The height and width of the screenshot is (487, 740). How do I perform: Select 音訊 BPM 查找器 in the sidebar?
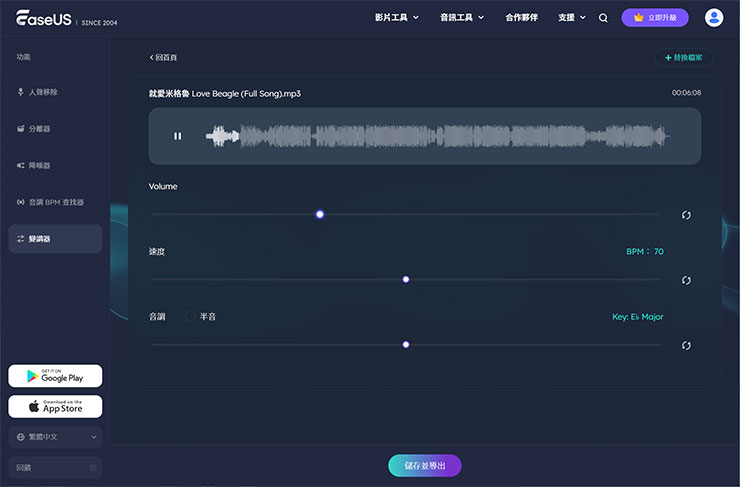pyautogui.click(x=56, y=202)
